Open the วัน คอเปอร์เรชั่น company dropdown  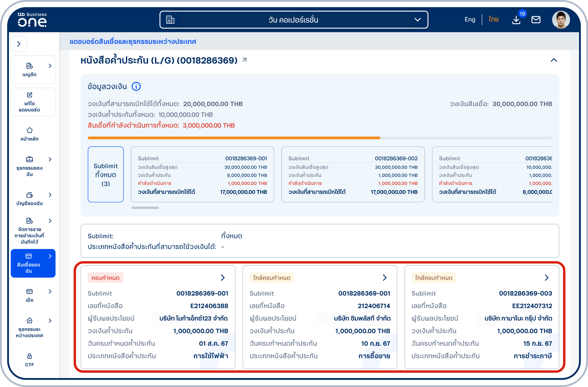click(294, 20)
